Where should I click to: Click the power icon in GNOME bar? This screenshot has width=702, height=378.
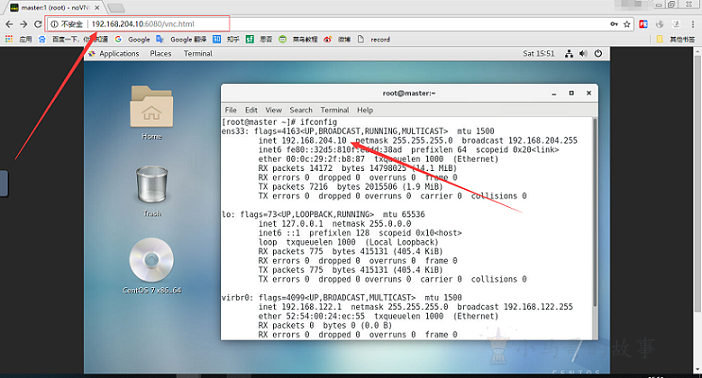[x=598, y=54]
